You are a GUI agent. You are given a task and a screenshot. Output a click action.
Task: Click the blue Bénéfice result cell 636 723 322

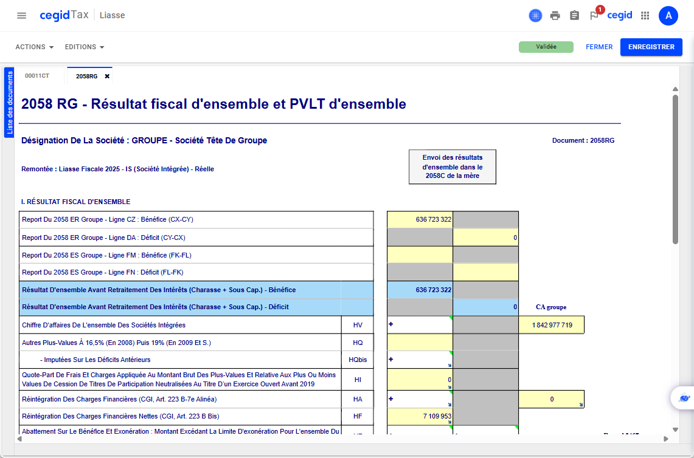(x=420, y=290)
